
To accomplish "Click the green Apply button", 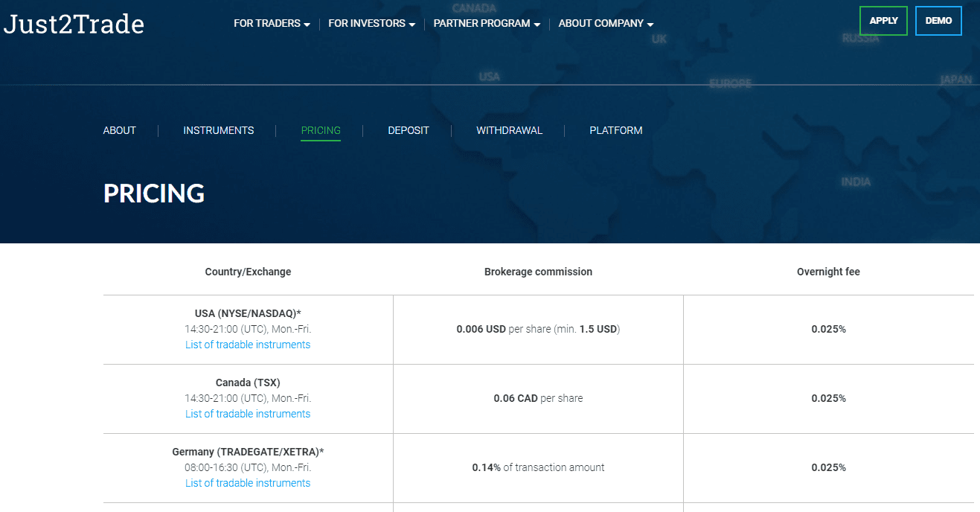I will pyautogui.click(x=883, y=21).
